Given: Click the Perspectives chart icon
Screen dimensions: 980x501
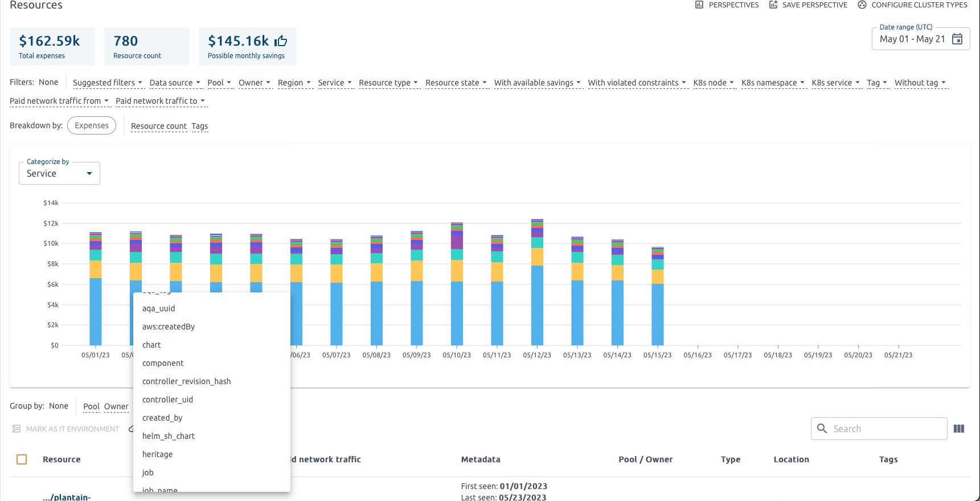Looking at the screenshot, I should click(699, 5).
